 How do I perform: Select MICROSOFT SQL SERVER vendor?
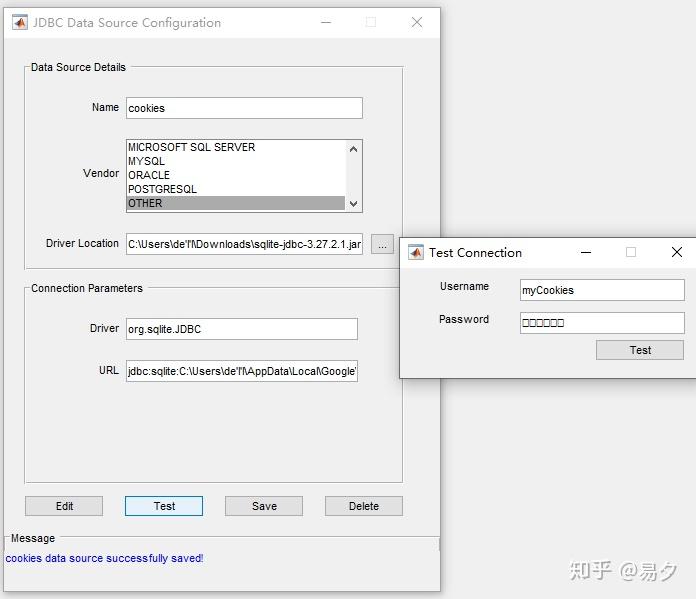236,147
